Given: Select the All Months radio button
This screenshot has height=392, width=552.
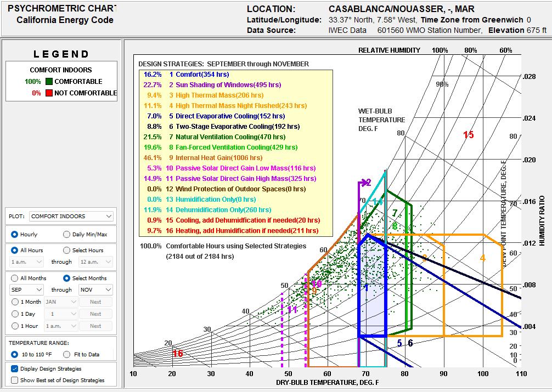Looking at the screenshot, I should pyautogui.click(x=14, y=278).
